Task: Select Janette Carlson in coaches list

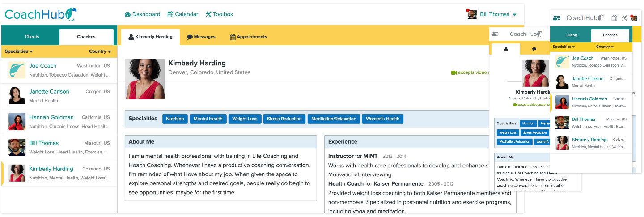Action: 59,96
